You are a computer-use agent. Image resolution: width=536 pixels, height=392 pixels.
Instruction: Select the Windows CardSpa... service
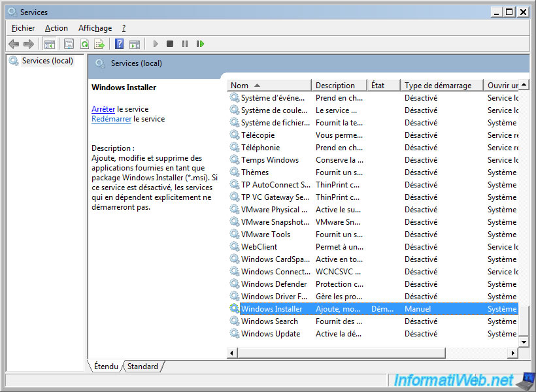(x=373, y=259)
